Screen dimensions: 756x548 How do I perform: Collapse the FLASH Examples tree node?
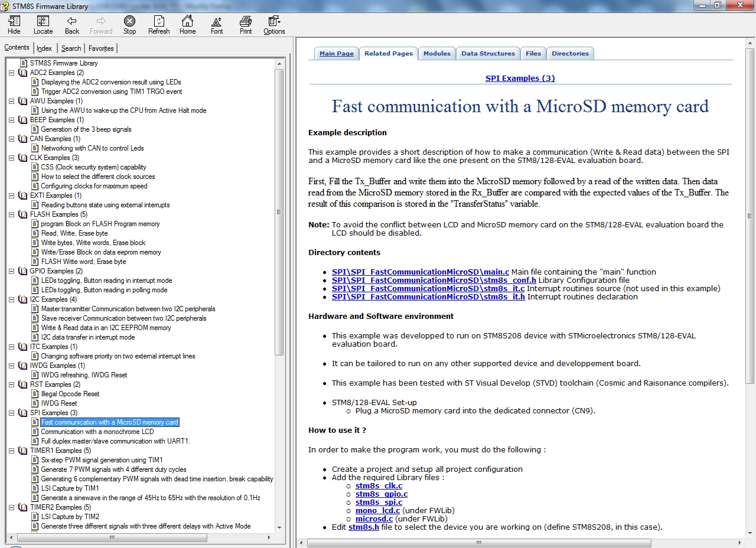pos(11,214)
